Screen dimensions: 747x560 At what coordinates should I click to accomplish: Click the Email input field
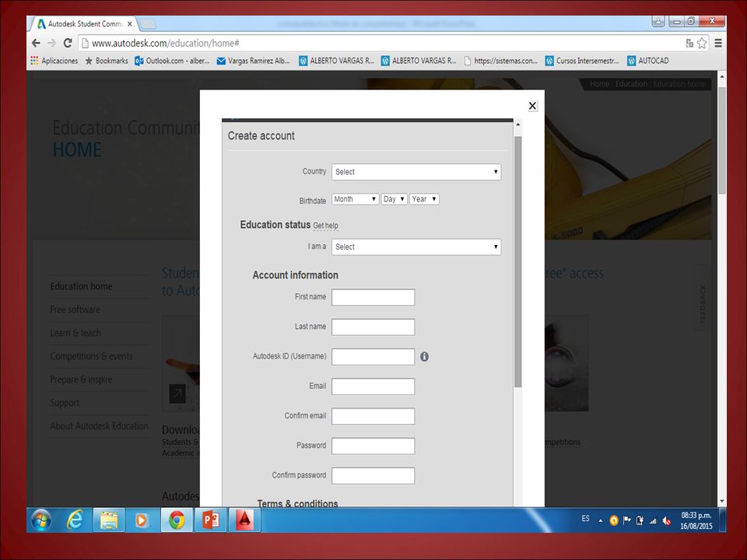click(373, 387)
